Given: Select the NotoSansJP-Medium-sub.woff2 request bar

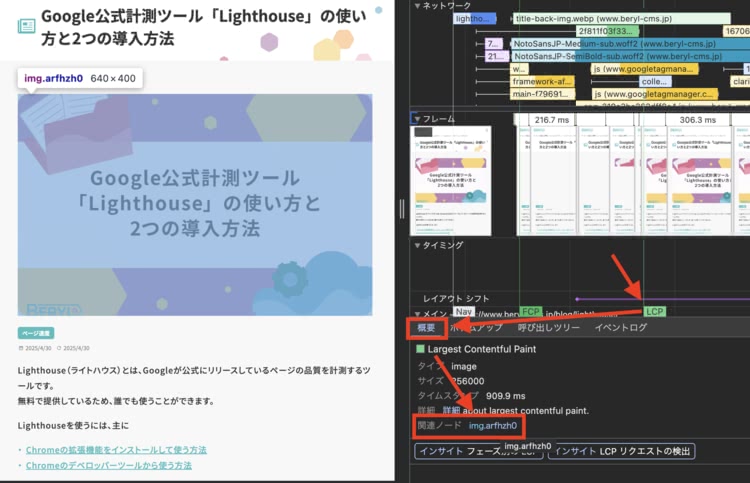Looking at the screenshot, I should pos(630,44).
